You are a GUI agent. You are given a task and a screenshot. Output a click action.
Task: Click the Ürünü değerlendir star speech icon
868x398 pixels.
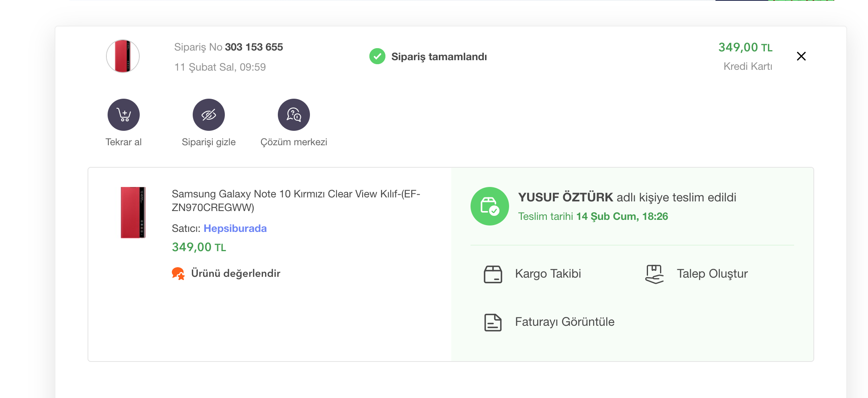(x=178, y=274)
